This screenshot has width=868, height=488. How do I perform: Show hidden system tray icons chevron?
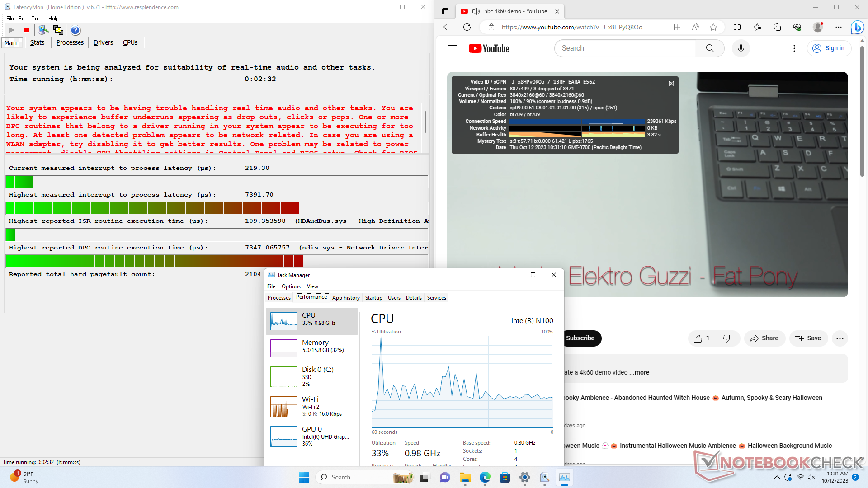pyautogui.click(x=777, y=477)
